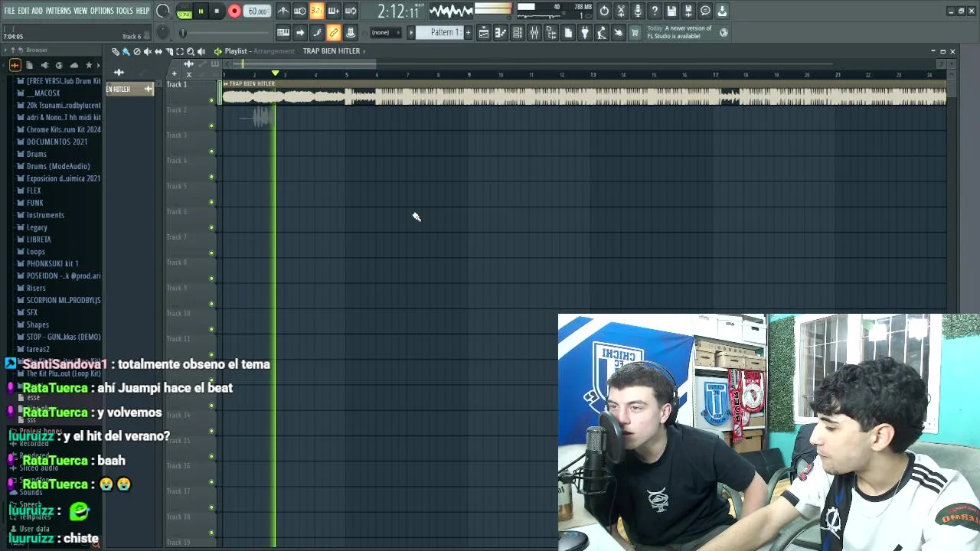Click the tempo field showing 60.000

[258, 11]
